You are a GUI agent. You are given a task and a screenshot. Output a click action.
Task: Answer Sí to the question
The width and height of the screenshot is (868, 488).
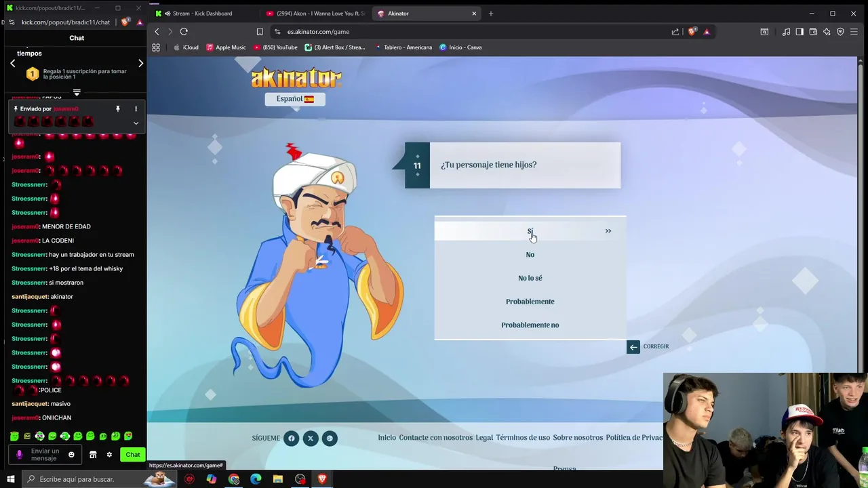(530, 231)
